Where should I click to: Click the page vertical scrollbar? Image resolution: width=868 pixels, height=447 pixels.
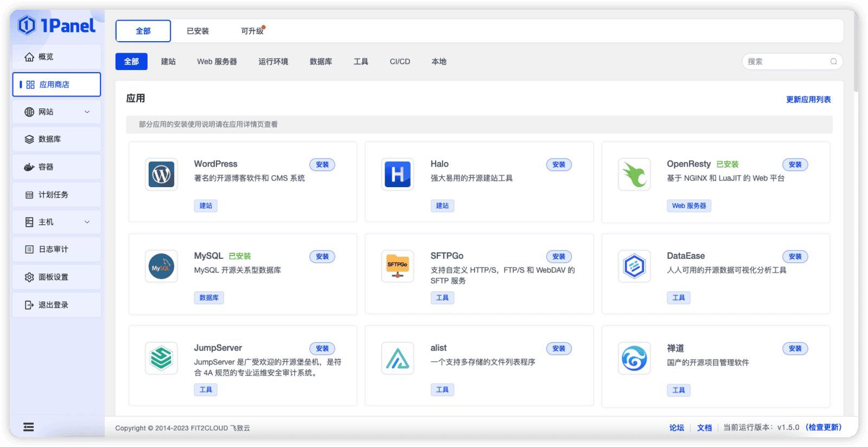pos(856,52)
